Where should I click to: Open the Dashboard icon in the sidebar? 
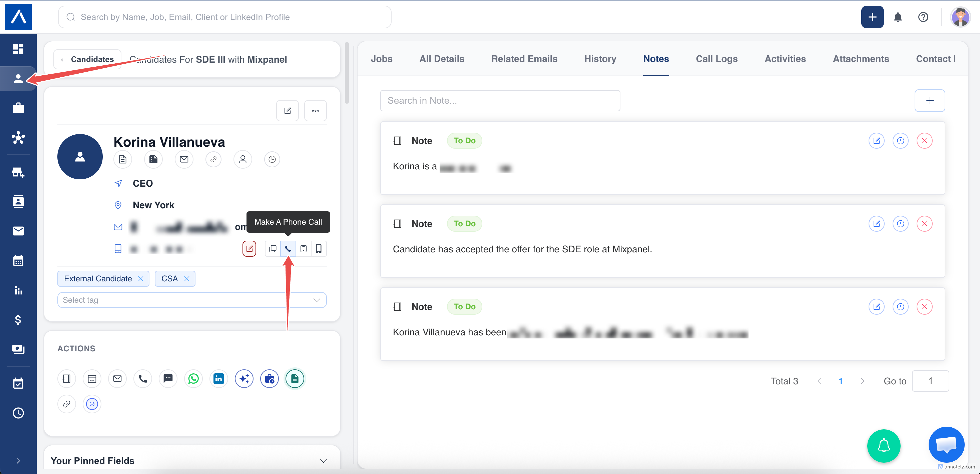(x=18, y=49)
